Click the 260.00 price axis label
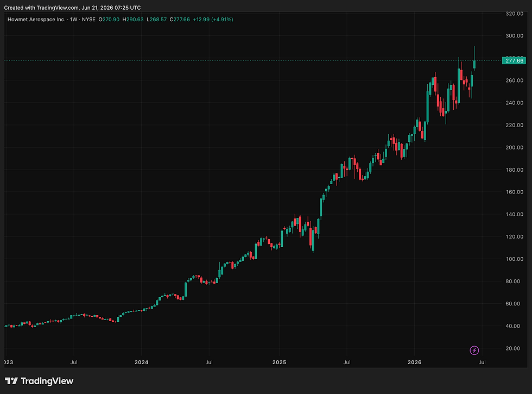Screen dimensions: 532x394 (x=515, y=80)
